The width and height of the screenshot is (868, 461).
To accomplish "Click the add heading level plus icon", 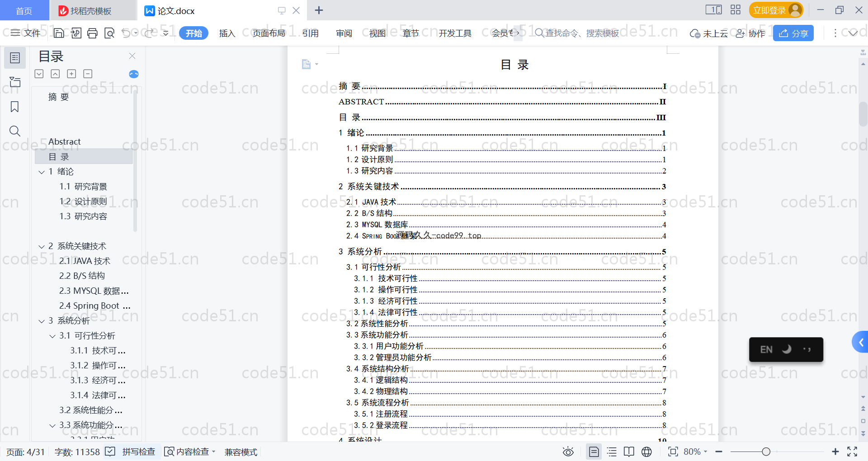I will [x=71, y=74].
